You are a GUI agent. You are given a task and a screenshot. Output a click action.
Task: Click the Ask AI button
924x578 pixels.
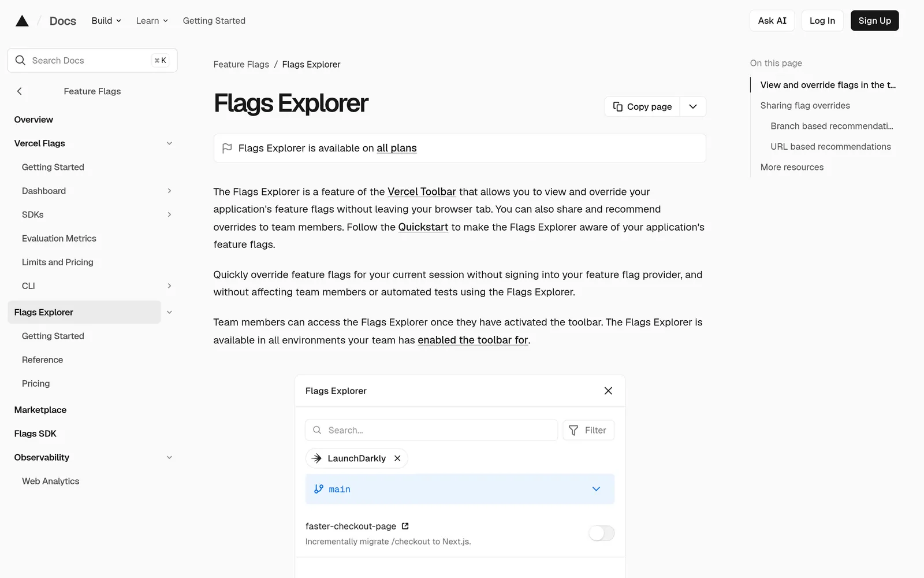[772, 21]
